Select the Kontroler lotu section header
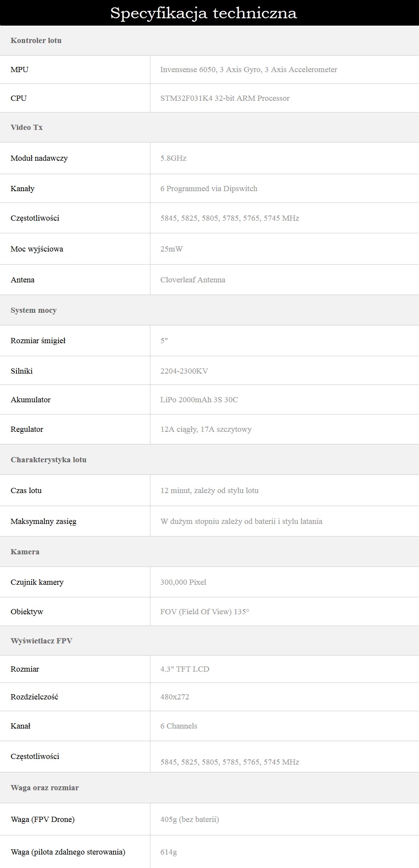Viewport: 419px width, 868px height. 36,40
